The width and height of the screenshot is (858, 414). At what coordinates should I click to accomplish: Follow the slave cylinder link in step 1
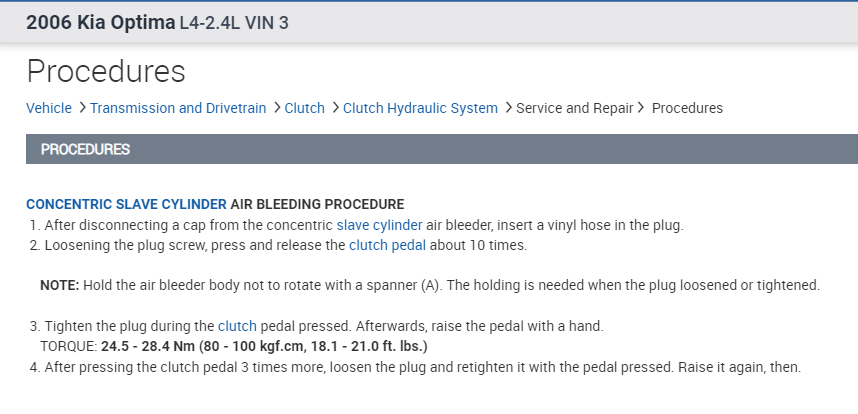coord(380,225)
